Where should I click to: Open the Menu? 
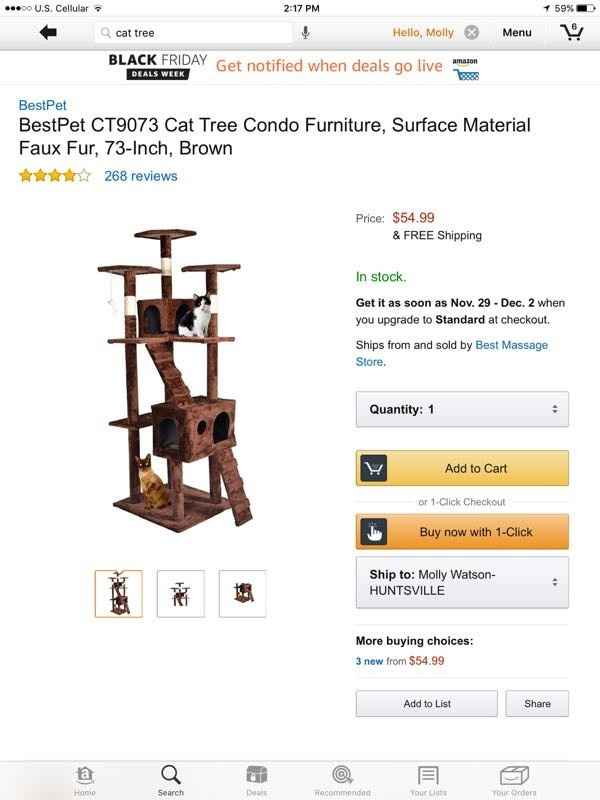518,31
